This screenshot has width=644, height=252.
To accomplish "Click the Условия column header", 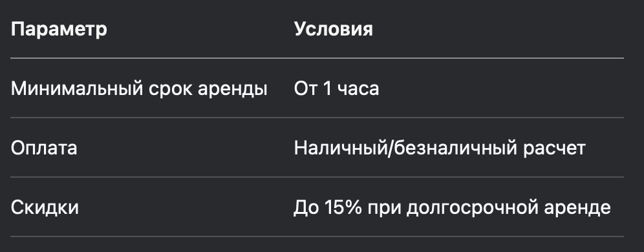I will [333, 29].
